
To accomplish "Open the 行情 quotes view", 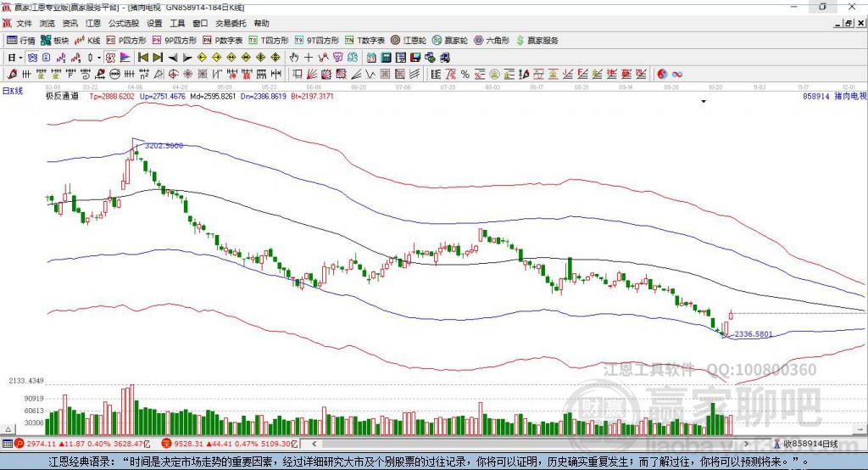I will point(21,41).
